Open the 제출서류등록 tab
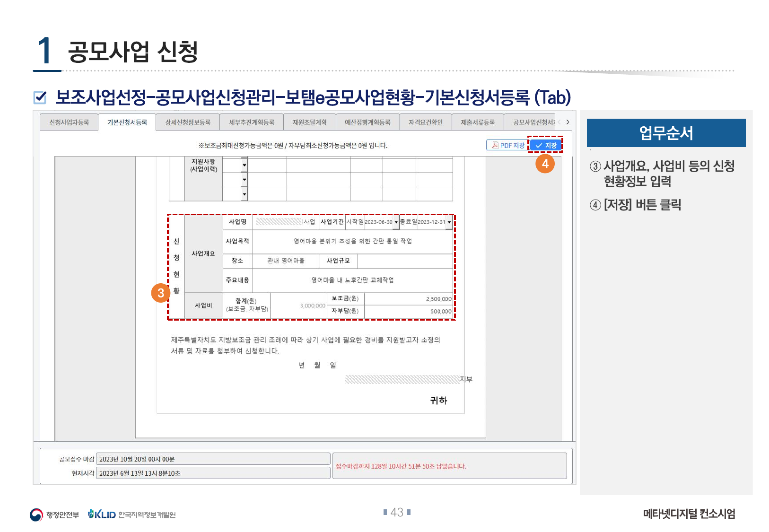Viewport: 769px width, 532px height. (x=478, y=122)
